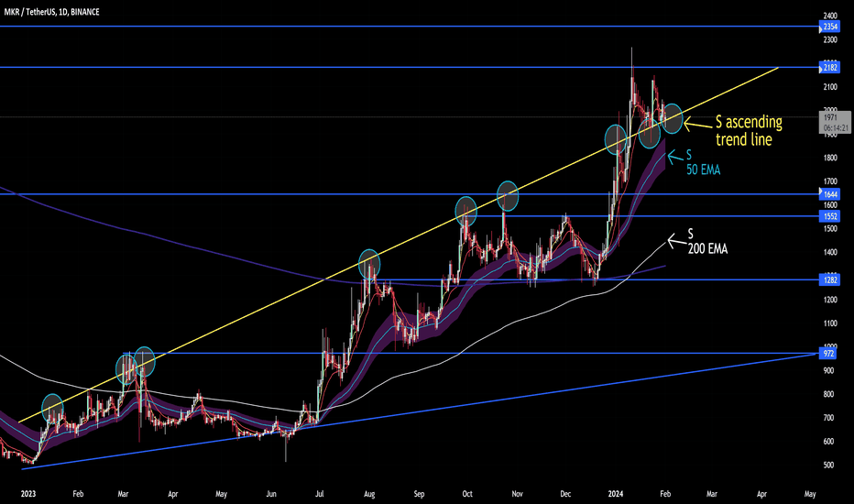Click the Oct label on time axis
This screenshot has width=854, height=504.
click(467, 494)
